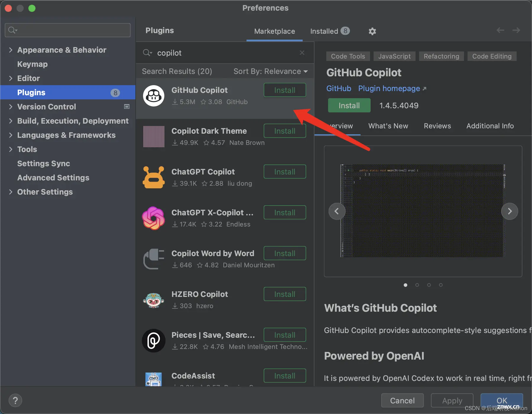The height and width of the screenshot is (414, 532).
Task: Focus the settings search field
Action: (68, 30)
